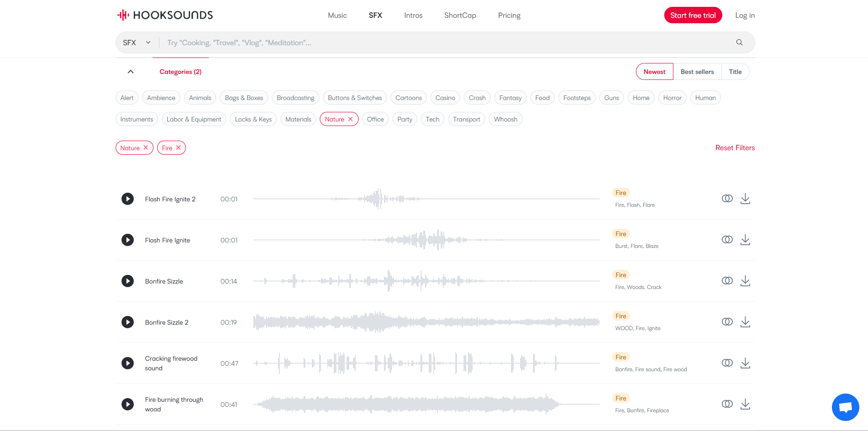The image size is (868, 431).
Task: Remove the Nature filter chip
Action: tap(146, 147)
